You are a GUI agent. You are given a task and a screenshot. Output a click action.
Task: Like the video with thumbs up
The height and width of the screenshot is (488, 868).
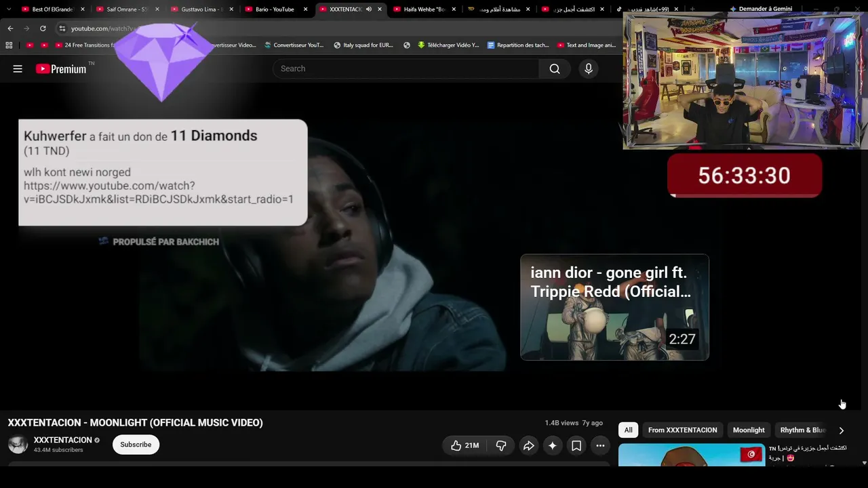point(465,445)
